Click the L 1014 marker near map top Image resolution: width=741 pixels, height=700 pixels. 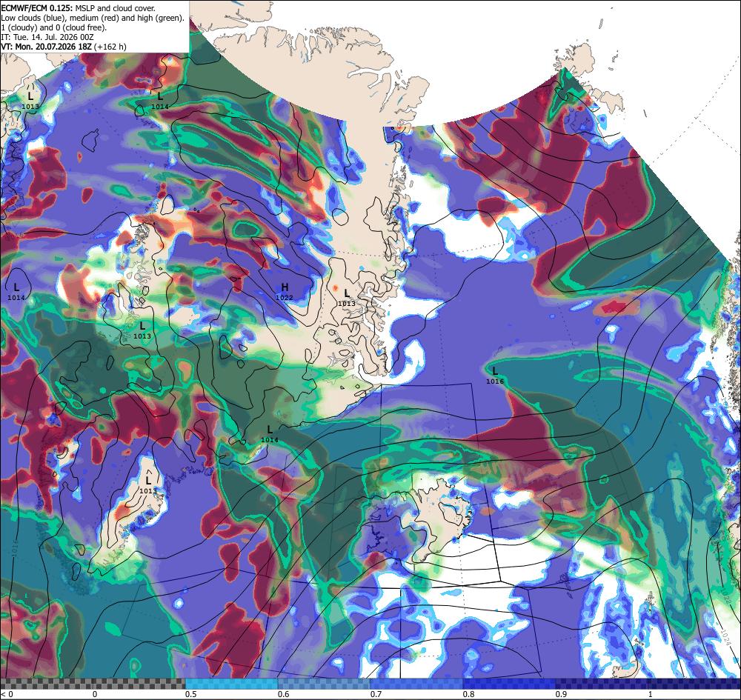coord(160,101)
